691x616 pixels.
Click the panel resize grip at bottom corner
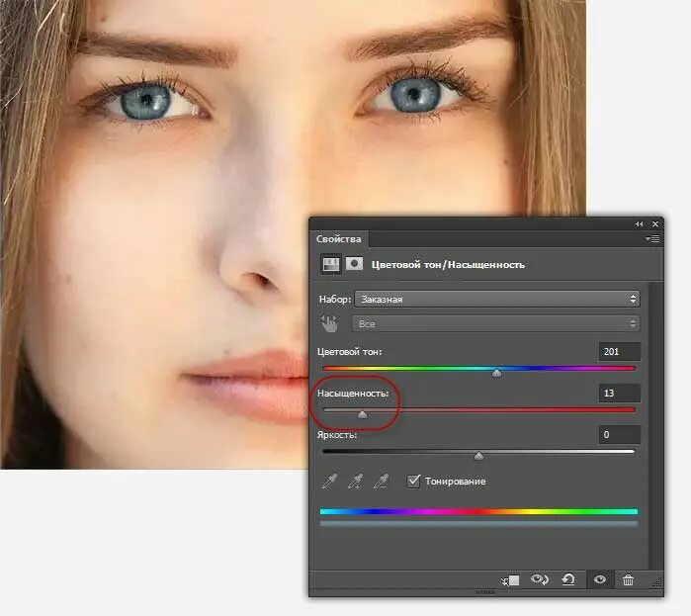pos(656,582)
